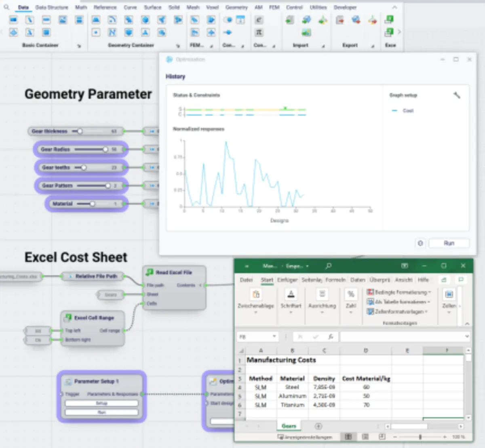Click the Setup button in the Parameter Setup node
Screen dimensions: 485x448
tap(101, 403)
